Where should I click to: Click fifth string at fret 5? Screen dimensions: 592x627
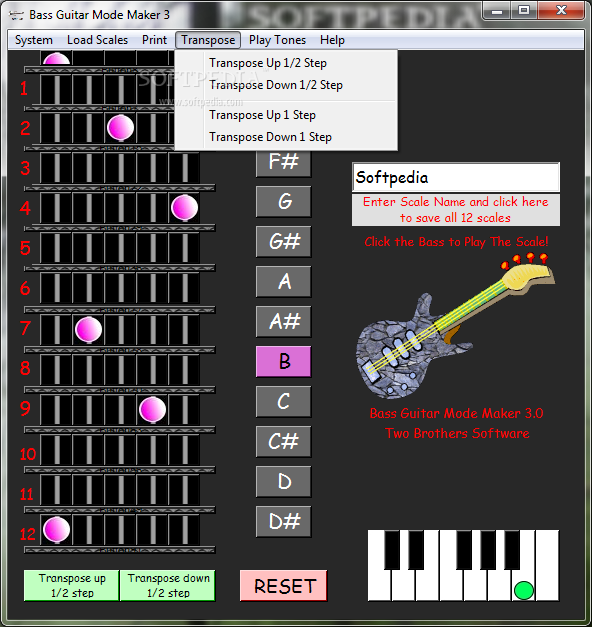[x=184, y=250]
